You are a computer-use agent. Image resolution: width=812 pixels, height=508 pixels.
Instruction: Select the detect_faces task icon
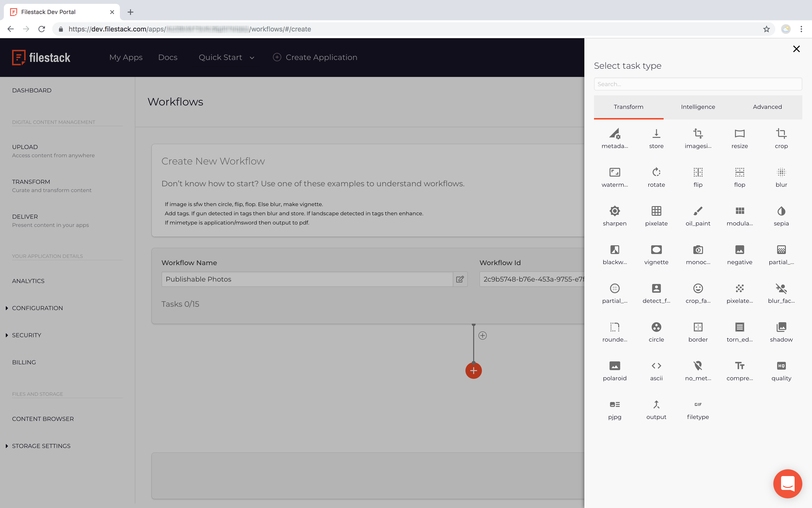coord(656,288)
